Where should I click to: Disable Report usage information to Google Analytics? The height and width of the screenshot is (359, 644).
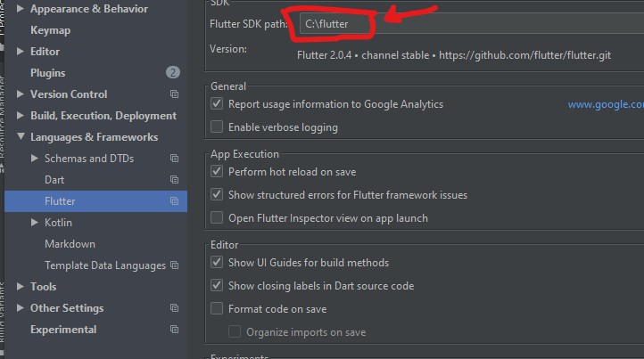[x=217, y=104]
